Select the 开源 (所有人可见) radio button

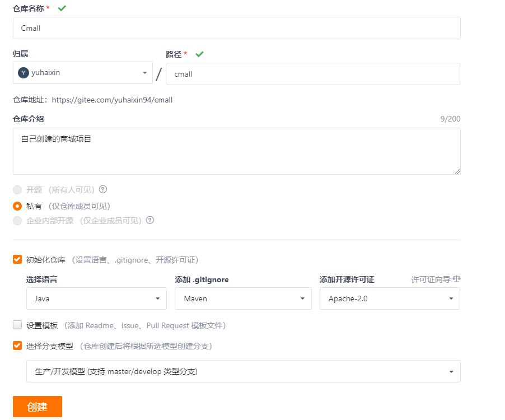17,190
